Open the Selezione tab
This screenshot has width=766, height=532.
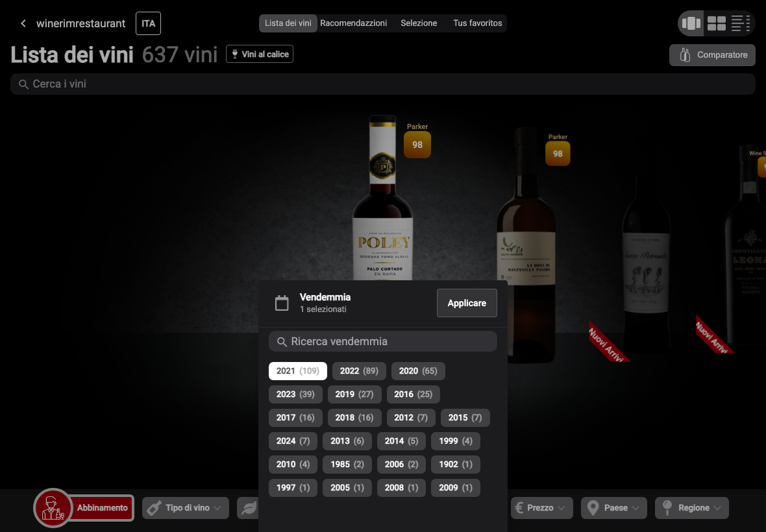[x=419, y=23]
